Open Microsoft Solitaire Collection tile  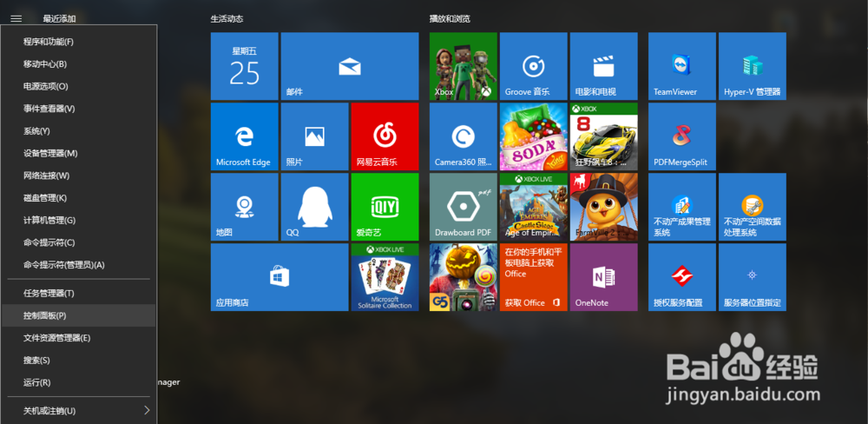(385, 277)
